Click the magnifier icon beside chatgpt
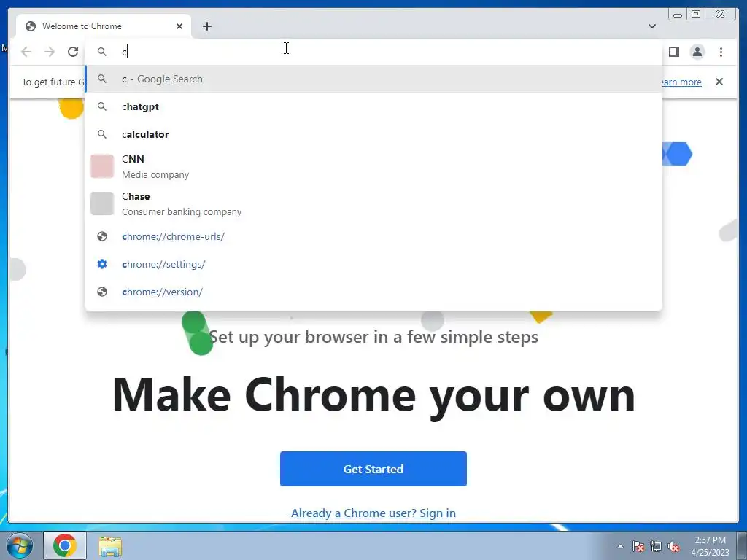The image size is (747, 560). click(102, 106)
